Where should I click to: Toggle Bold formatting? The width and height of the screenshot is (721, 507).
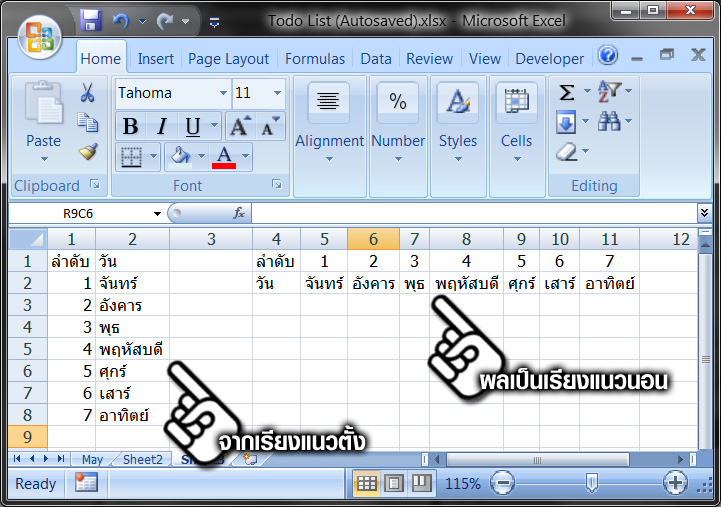click(130, 126)
